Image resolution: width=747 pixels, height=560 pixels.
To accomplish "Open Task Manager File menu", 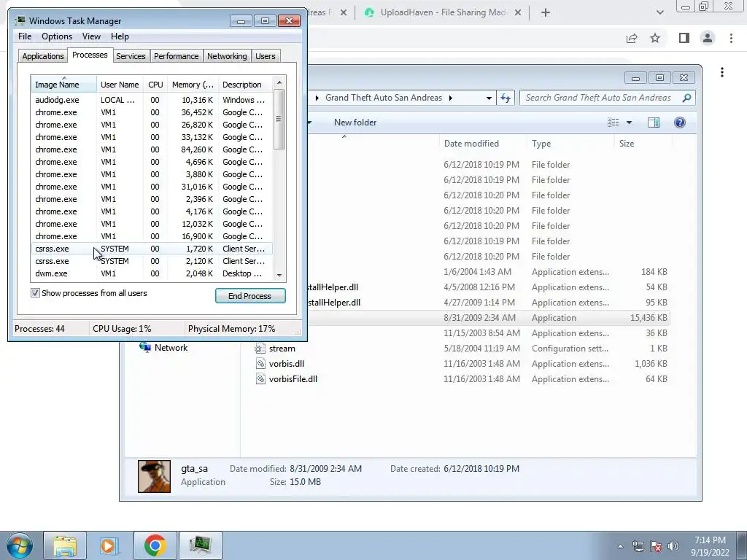I will click(25, 36).
